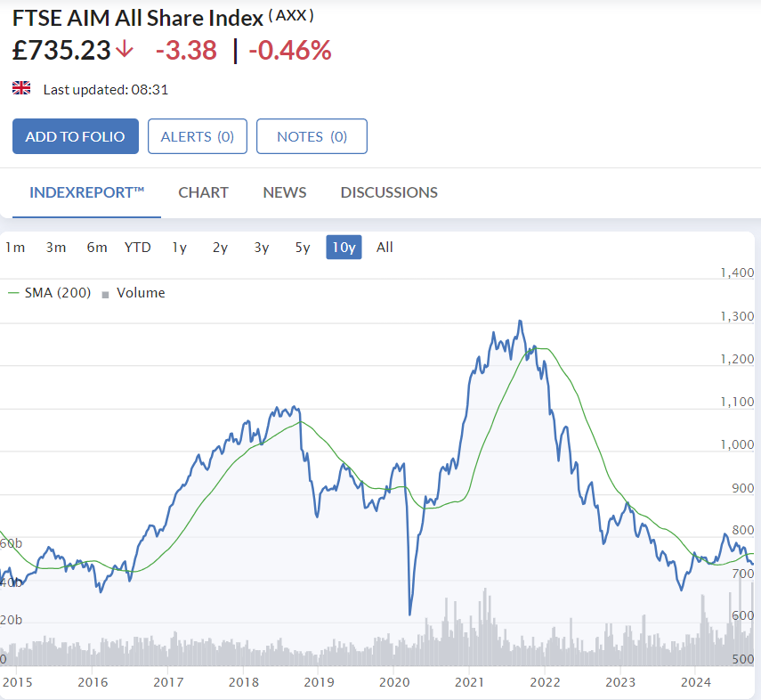Open the News tab
The width and height of the screenshot is (761, 700).
285,192
